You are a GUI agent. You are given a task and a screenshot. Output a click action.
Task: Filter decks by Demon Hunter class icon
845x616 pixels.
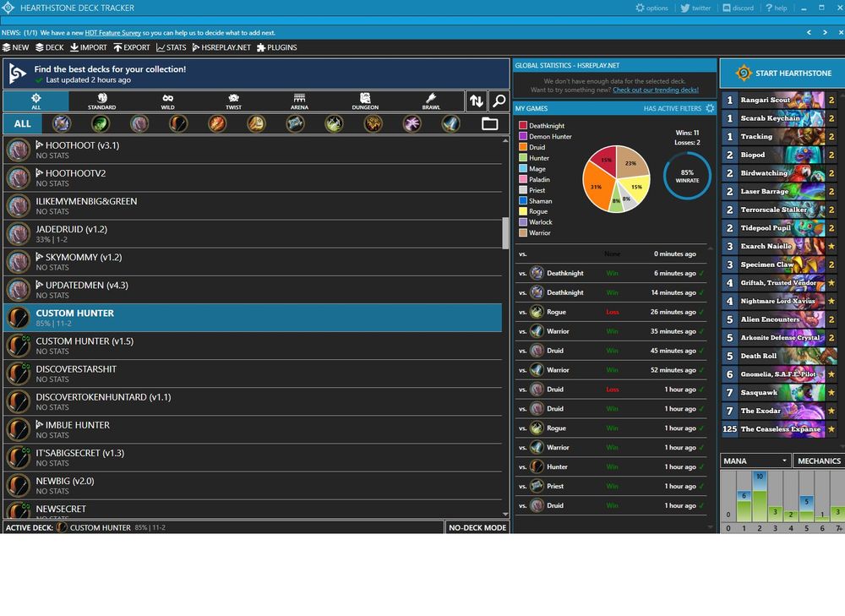pyautogui.click(x=101, y=124)
